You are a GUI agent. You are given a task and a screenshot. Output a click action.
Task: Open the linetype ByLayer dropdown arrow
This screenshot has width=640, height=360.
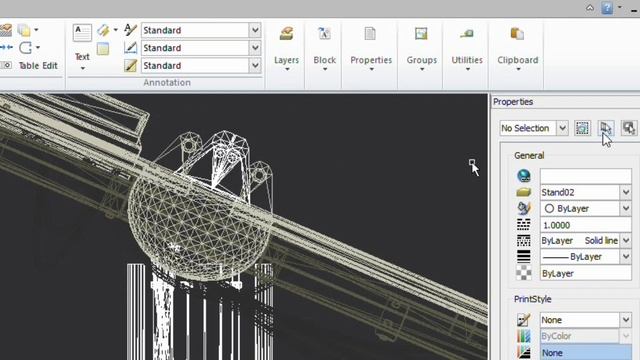(626, 209)
